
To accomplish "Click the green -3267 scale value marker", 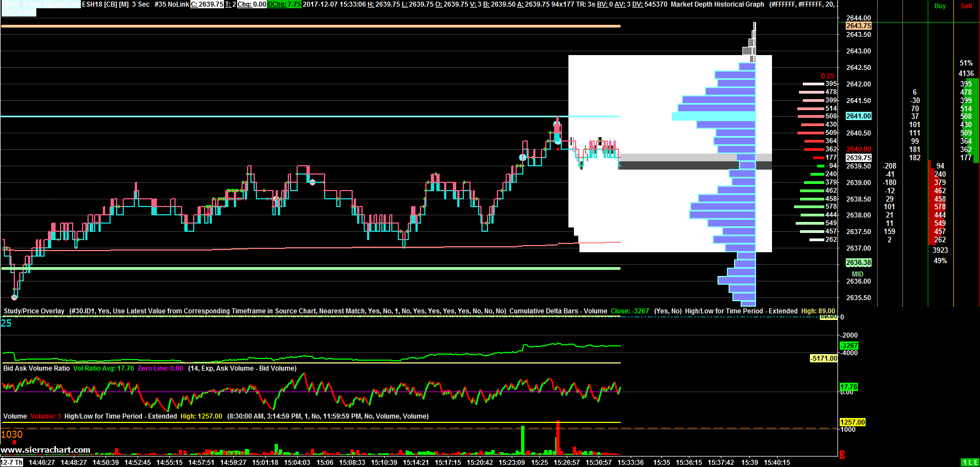I will [x=849, y=346].
